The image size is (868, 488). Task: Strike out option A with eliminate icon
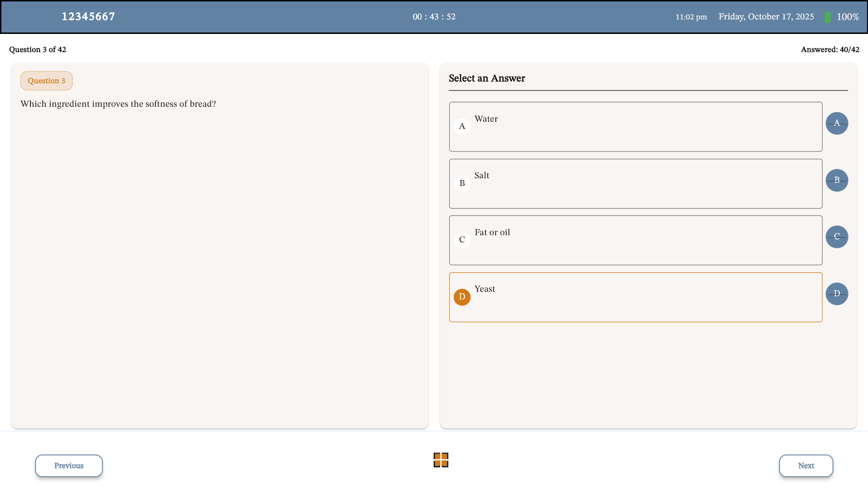point(836,123)
